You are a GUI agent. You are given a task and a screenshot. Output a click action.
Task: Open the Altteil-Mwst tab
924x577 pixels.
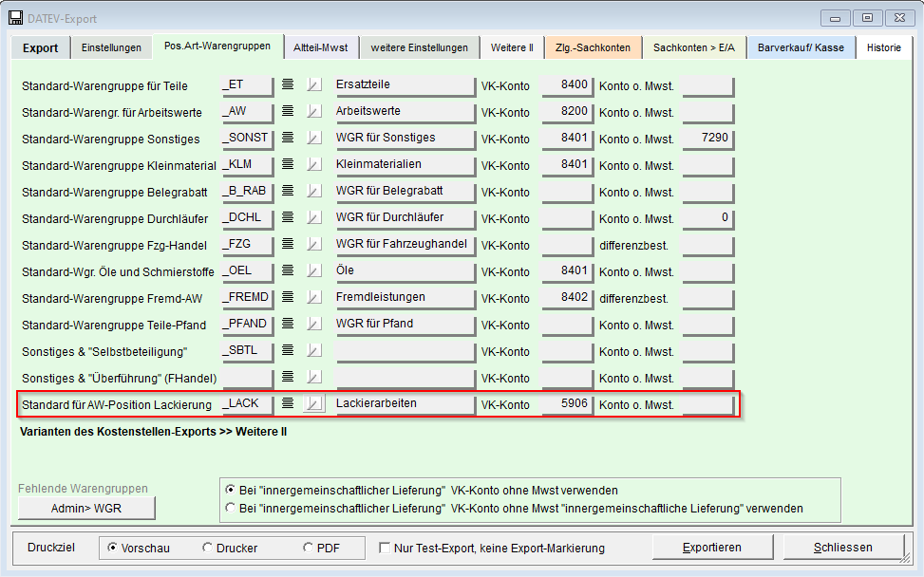321,47
